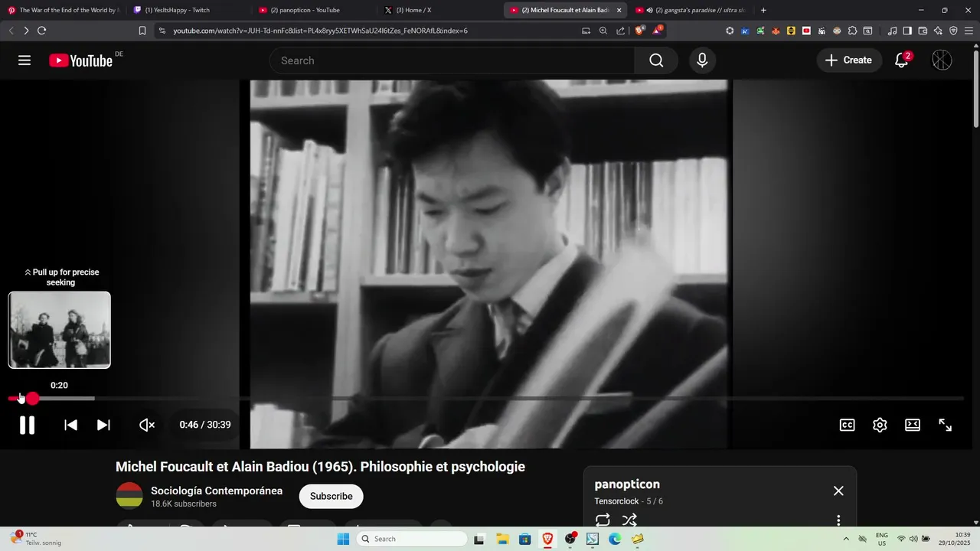Viewport: 980px width, 551px height.
Task: Share this page from address bar
Action: 621,31
